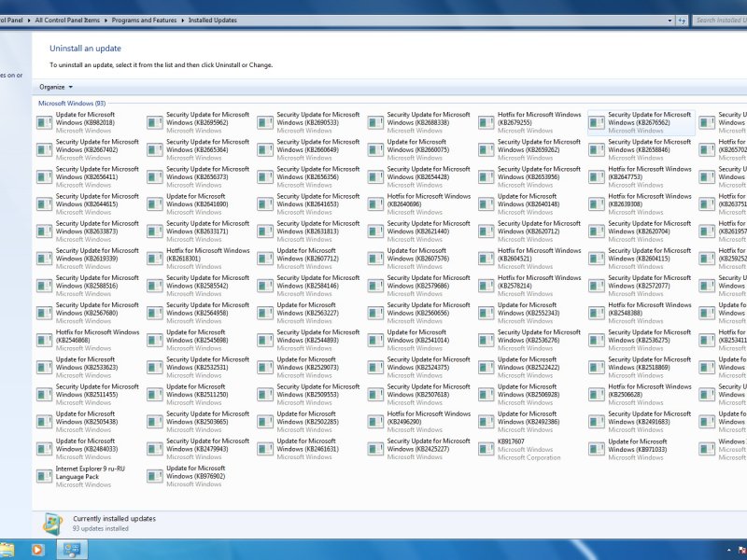Screen dimensions: 747x560
Task: Expand arrow before All Control Panel Items
Action: [x=29, y=21]
